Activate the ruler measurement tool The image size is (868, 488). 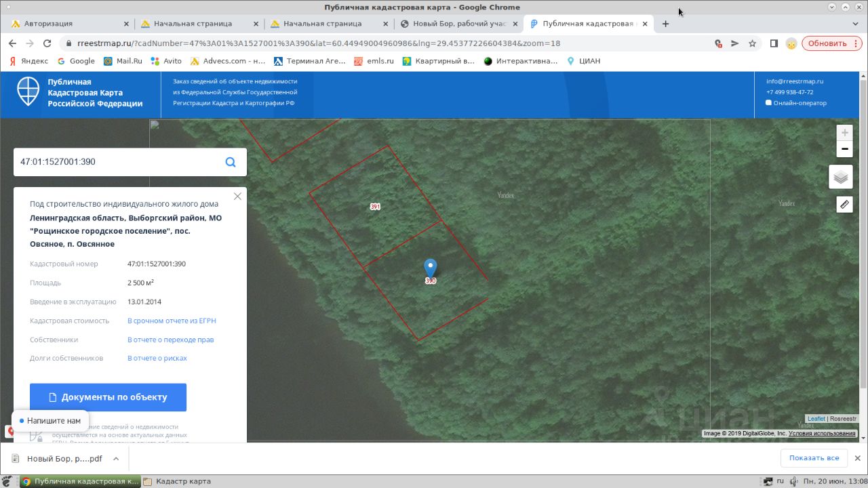[844, 204]
